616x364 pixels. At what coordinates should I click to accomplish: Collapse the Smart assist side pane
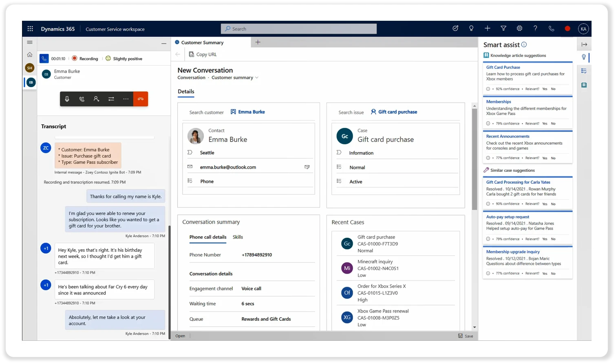(584, 44)
